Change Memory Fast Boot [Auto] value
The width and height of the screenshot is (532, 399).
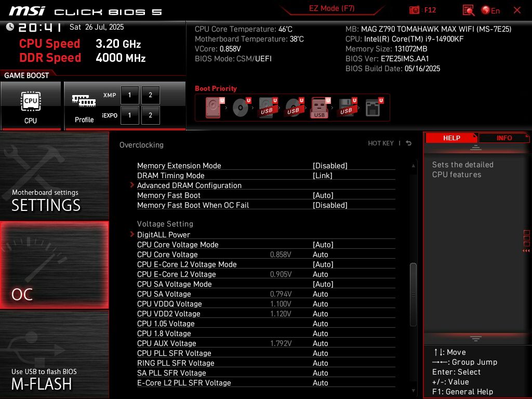(323, 195)
